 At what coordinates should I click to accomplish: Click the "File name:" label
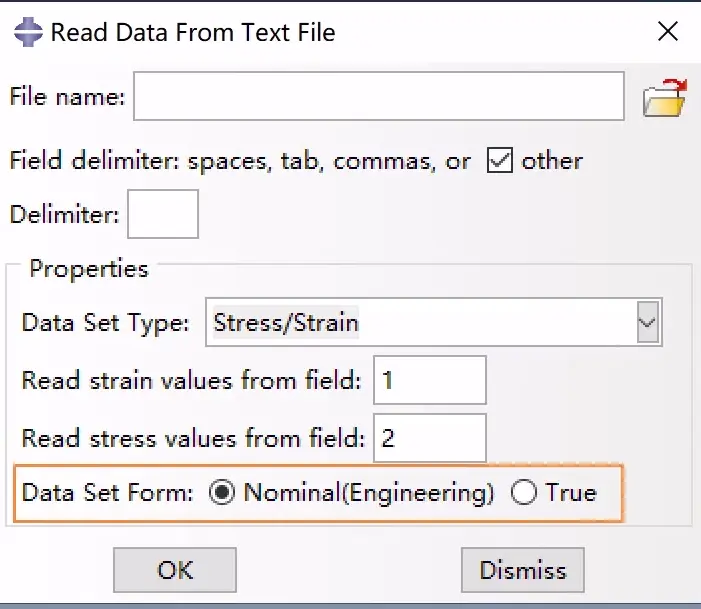(68, 97)
